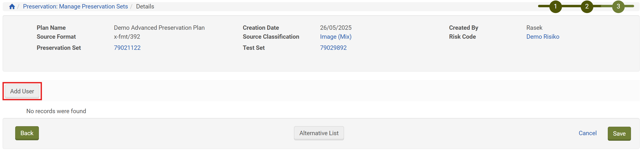Click the Demo Advanced Preservation Plan name
Viewport: 644px width, 162px height.
point(159,28)
